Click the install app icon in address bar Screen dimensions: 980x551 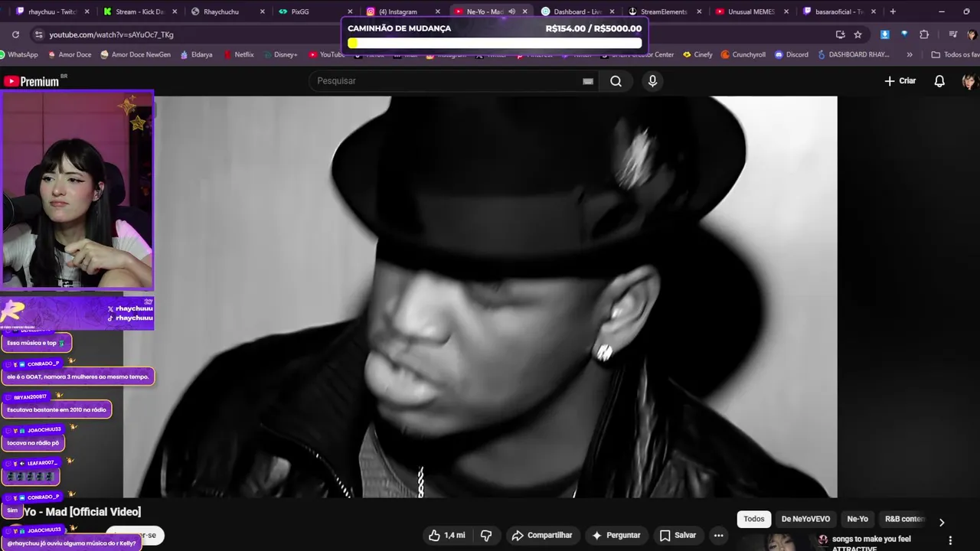click(840, 34)
